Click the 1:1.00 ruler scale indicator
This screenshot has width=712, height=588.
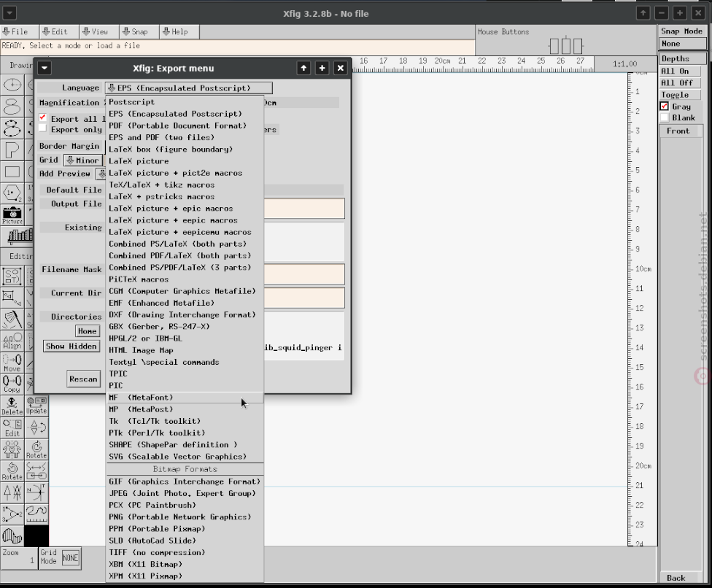click(625, 64)
